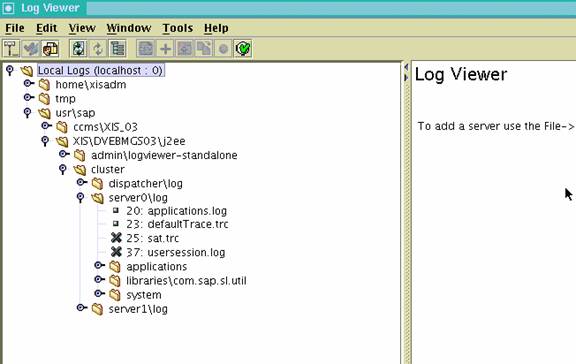Open the View menu

pyautogui.click(x=82, y=28)
